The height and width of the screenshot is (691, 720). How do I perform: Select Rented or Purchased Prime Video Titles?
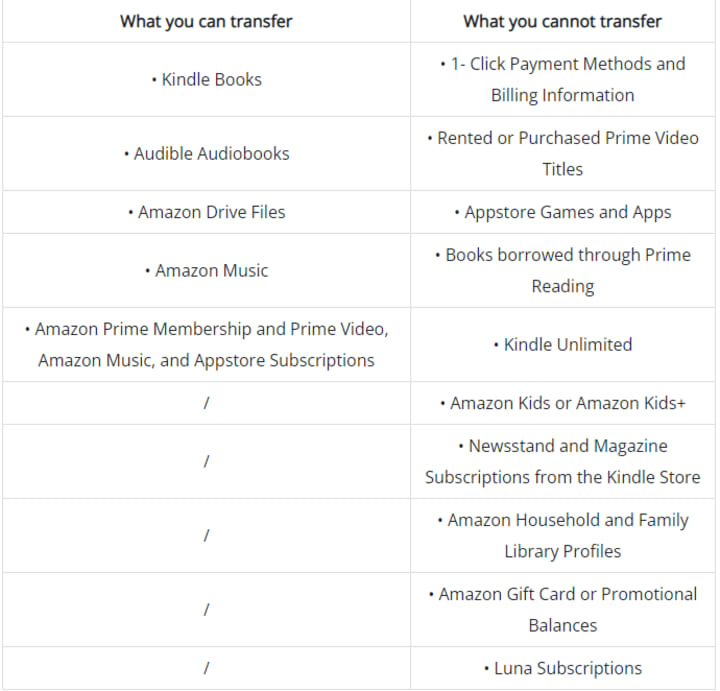tap(562, 153)
